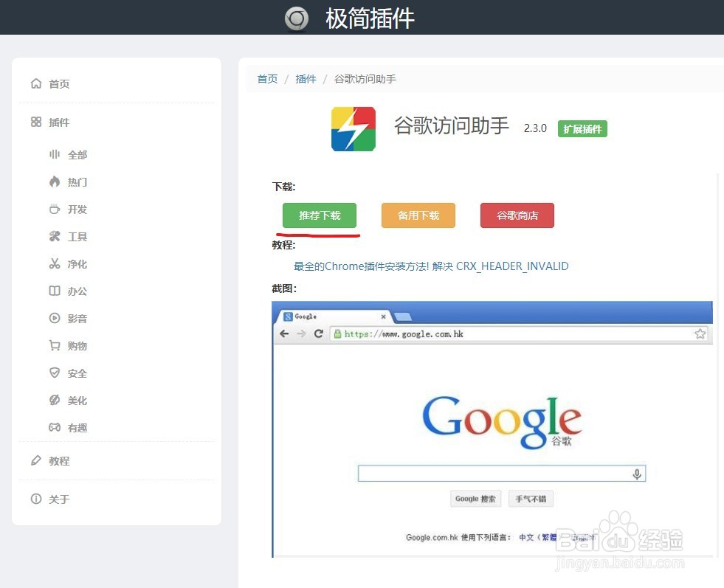Click the orange 备用下载 button

tap(418, 215)
